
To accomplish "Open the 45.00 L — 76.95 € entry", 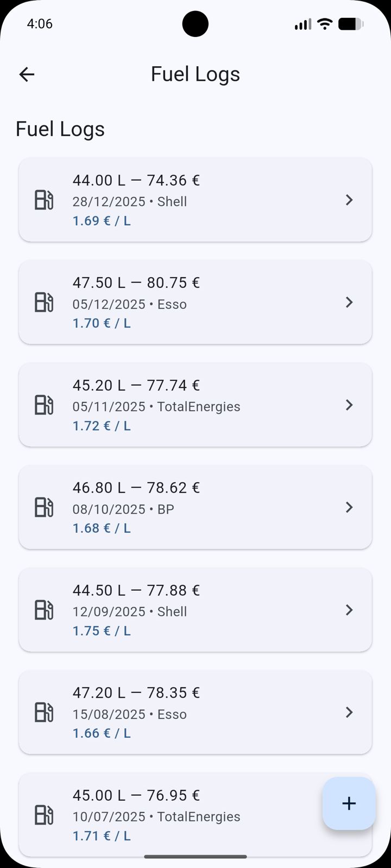I will pyautogui.click(x=136, y=795).
